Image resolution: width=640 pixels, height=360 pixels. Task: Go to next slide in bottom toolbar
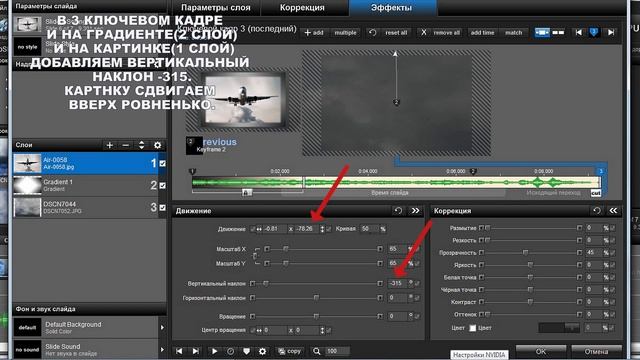click(196, 351)
